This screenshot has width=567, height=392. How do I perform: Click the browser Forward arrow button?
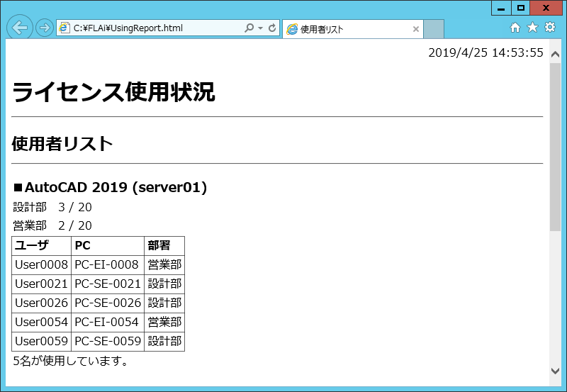click(x=45, y=28)
